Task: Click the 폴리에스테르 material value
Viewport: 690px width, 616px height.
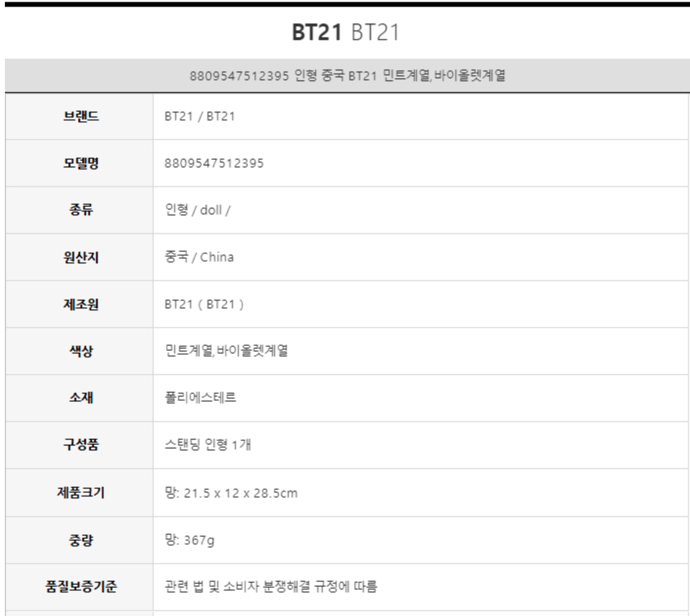Action: click(201, 397)
